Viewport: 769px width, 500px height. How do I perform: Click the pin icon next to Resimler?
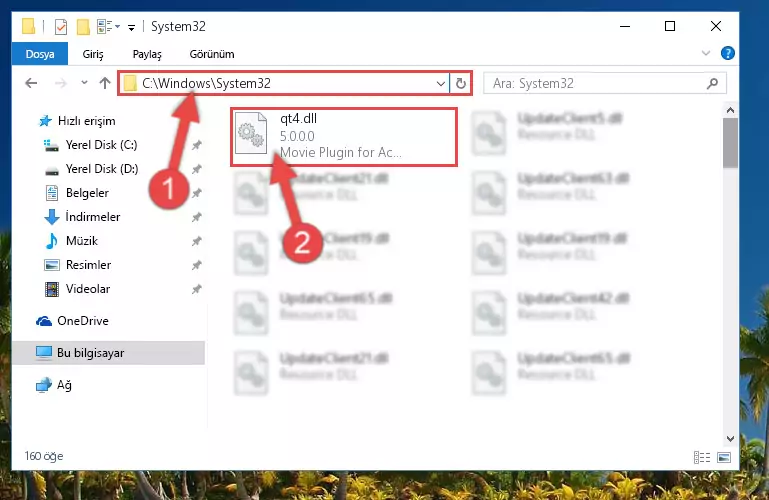click(197, 265)
